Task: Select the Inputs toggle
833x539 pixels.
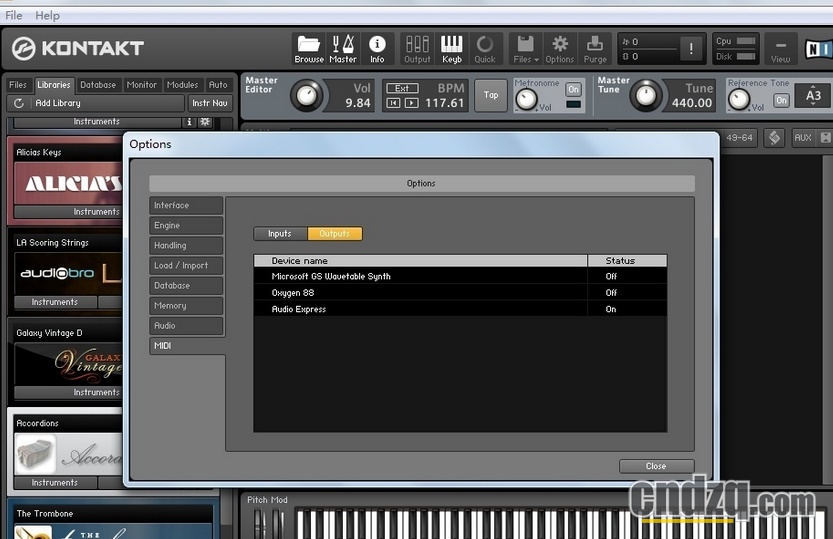Action: click(x=280, y=234)
